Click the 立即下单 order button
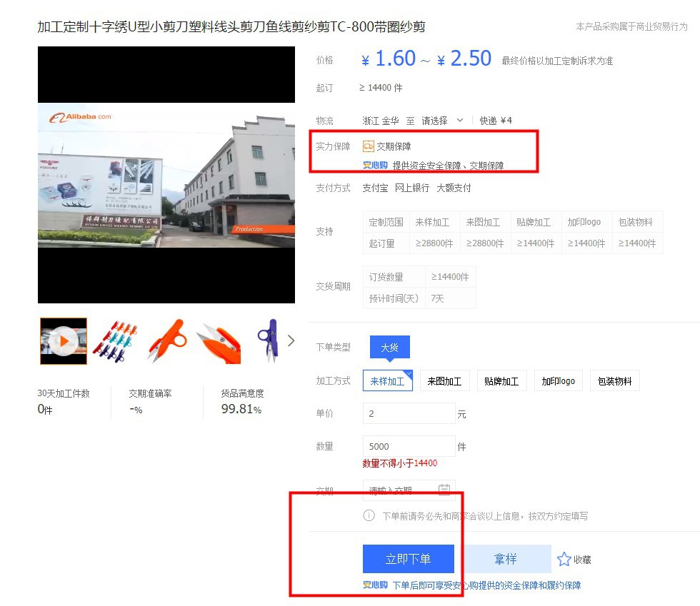Viewport: 700px width, 606px height. point(408,559)
